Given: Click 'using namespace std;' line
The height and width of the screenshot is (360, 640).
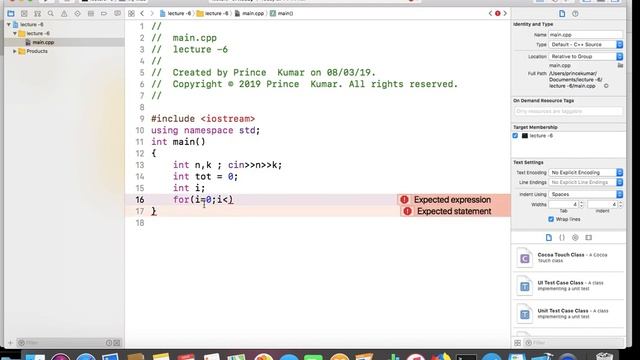Looking at the screenshot, I should 205,131.
